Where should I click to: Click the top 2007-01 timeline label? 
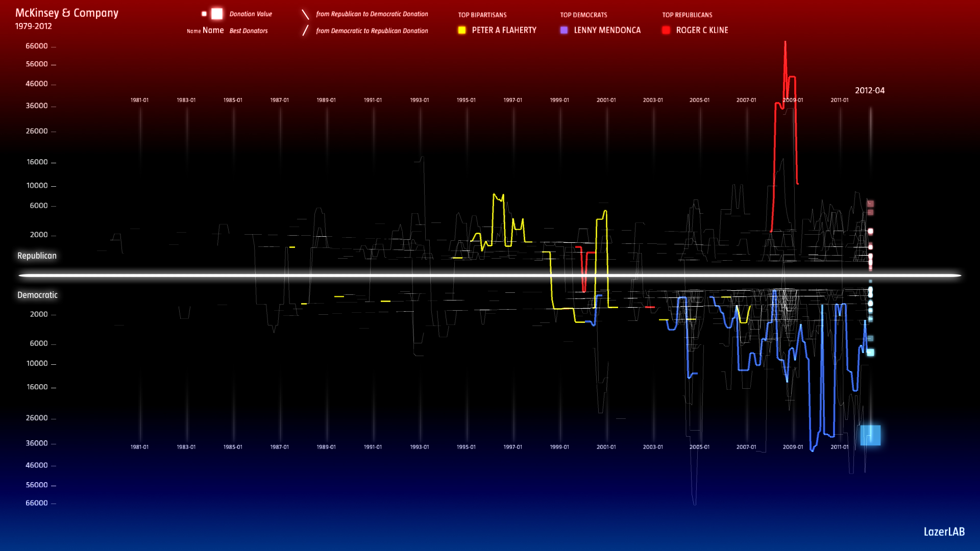(x=746, y=100)
